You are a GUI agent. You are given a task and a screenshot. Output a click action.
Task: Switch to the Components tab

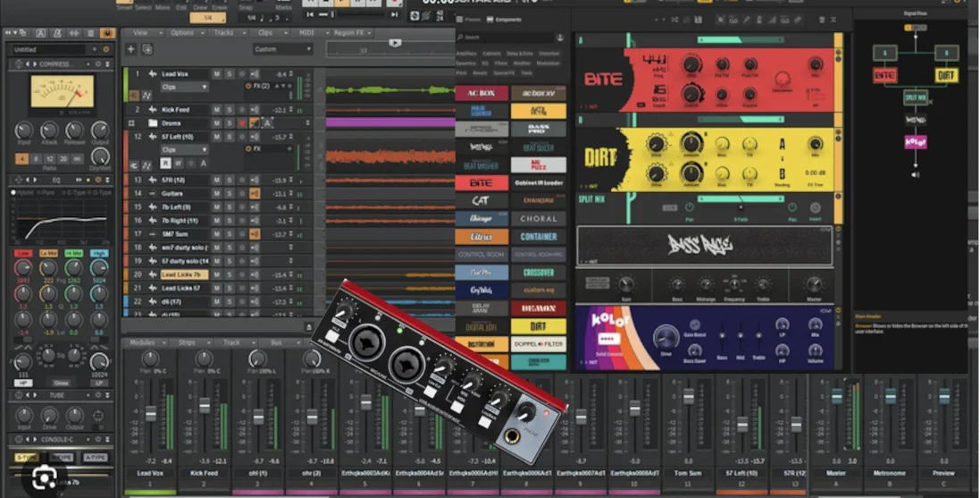click(505, 20)
